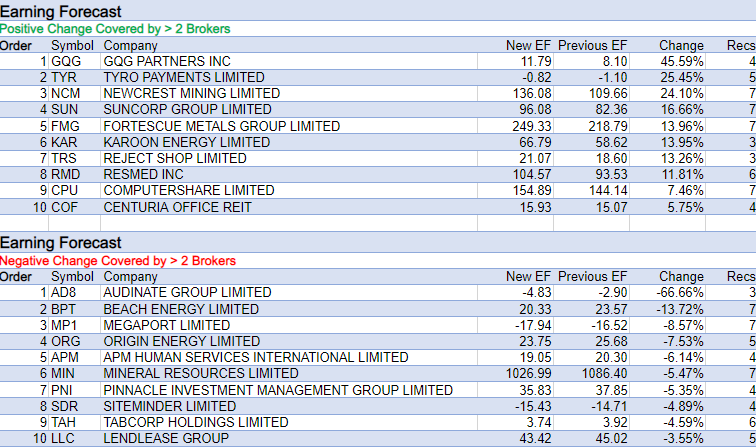The height and width of the screenshot is (447, 756).
Task: Click the LENDLEASE GROUP company cell
Action: pos(166,438)
